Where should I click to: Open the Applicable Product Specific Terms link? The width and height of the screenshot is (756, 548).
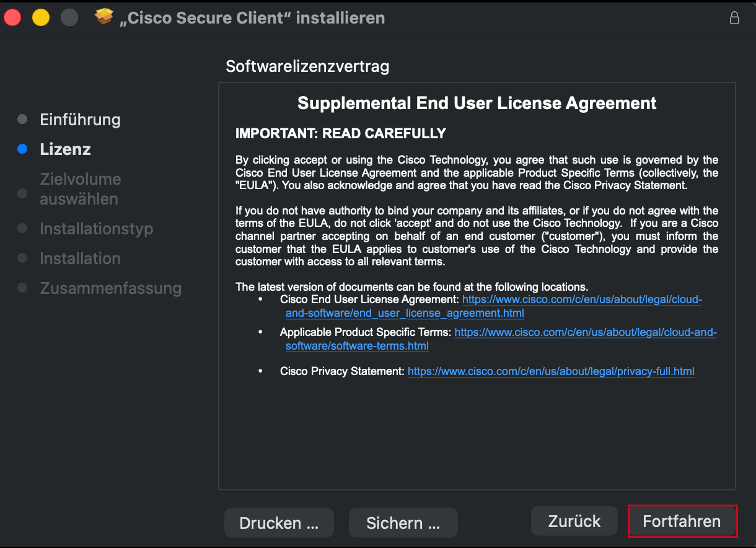tap(501, 339)
